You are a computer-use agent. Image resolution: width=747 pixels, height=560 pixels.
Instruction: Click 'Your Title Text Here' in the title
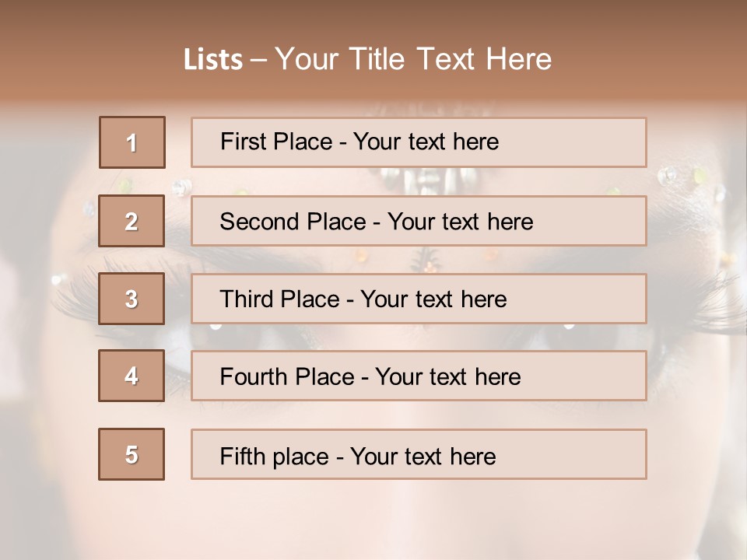[413, 59]
